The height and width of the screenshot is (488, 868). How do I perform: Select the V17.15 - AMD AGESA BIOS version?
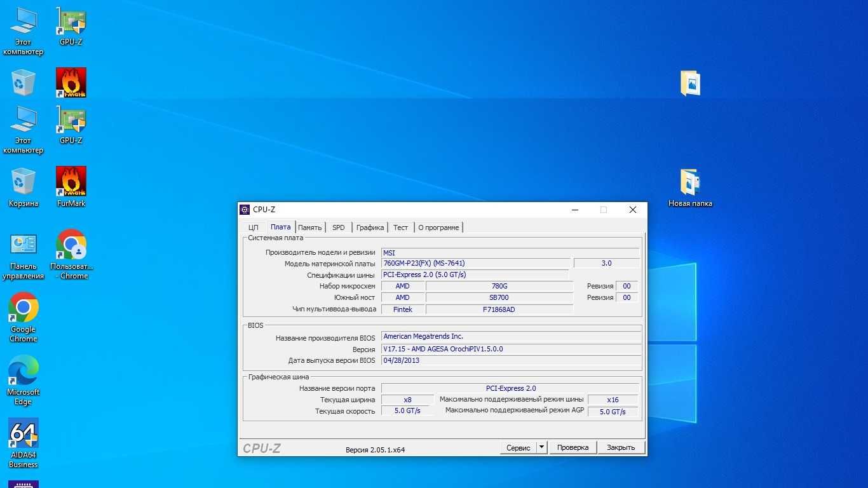[x=512, y=349]
